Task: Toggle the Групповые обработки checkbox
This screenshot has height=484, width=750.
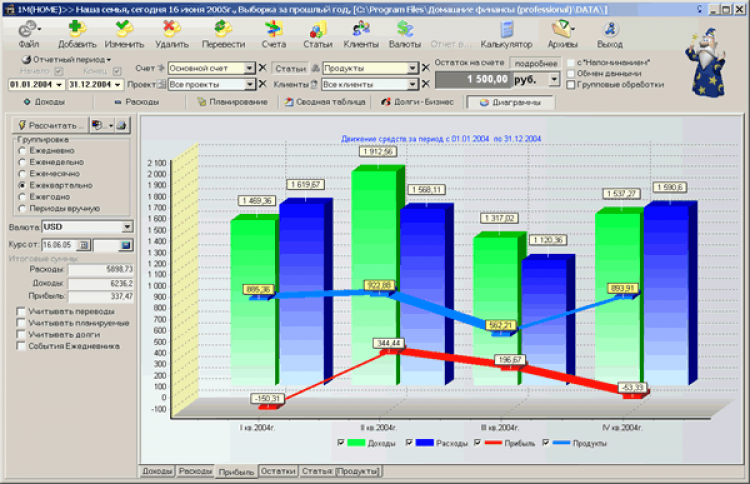Action: click(570, 85)
